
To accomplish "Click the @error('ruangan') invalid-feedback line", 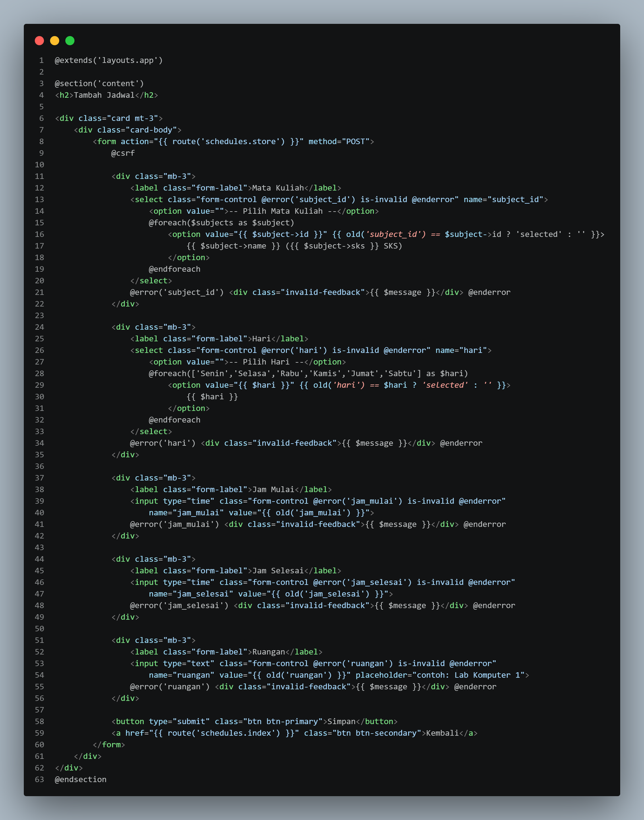I will [313, 687].
